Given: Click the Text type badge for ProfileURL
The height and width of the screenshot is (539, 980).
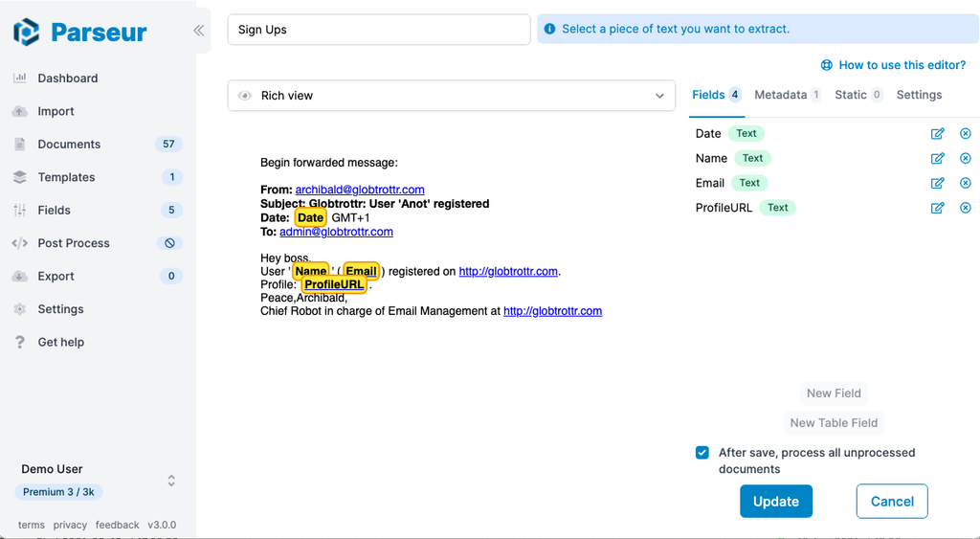Looking at the screenshot, I should [x=777, y=208].
